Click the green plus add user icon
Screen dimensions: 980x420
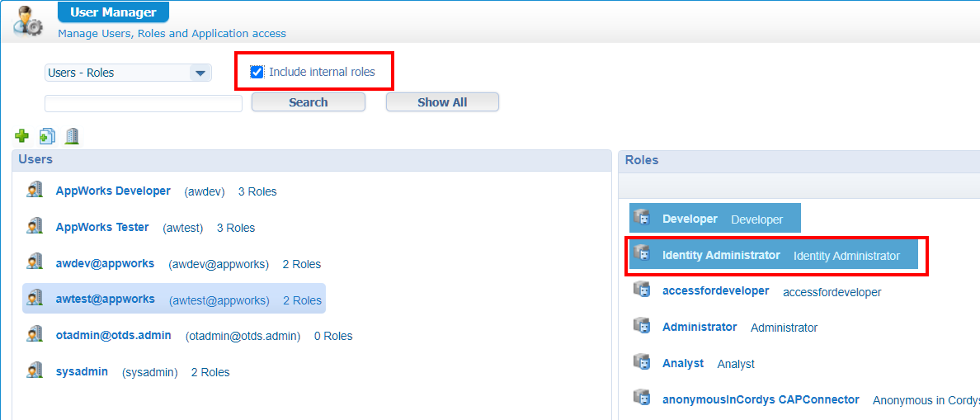[22, 136]
